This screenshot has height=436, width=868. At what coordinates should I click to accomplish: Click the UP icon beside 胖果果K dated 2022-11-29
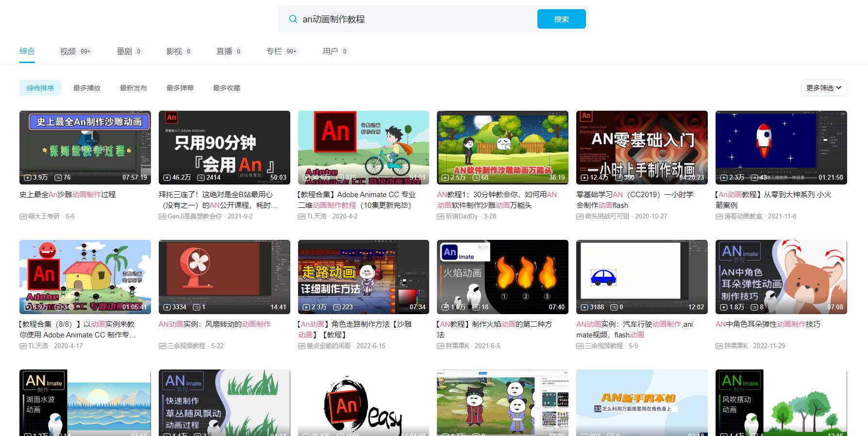coord(719,346)
